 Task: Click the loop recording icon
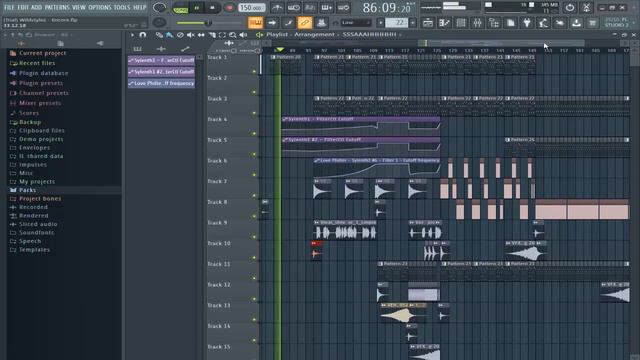[x=343, y=8]
